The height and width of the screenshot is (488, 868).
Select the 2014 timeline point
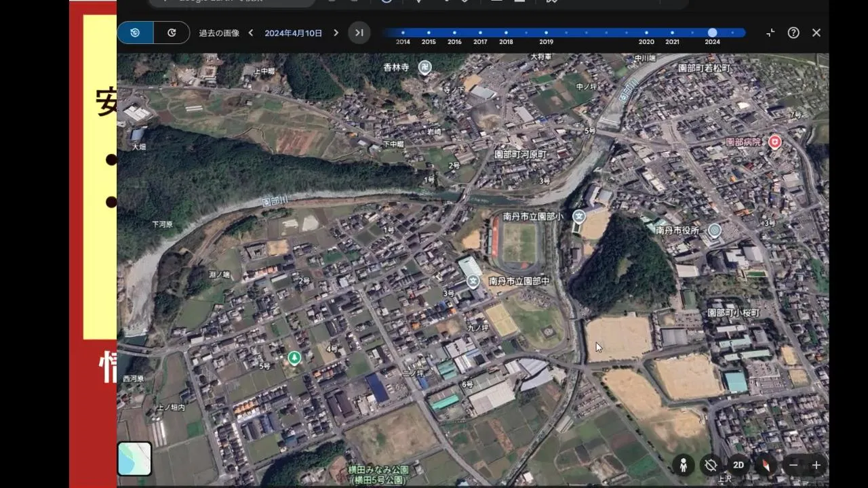tap(403, 33)
